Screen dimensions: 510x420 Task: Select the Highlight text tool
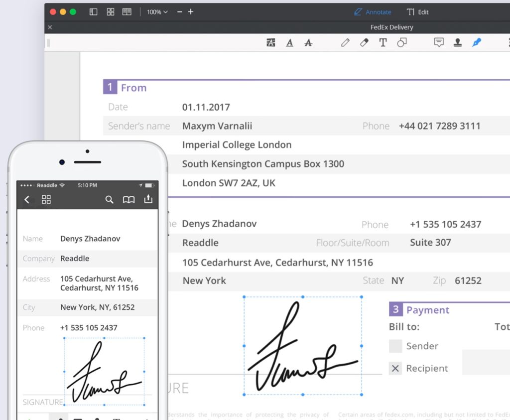270,43
